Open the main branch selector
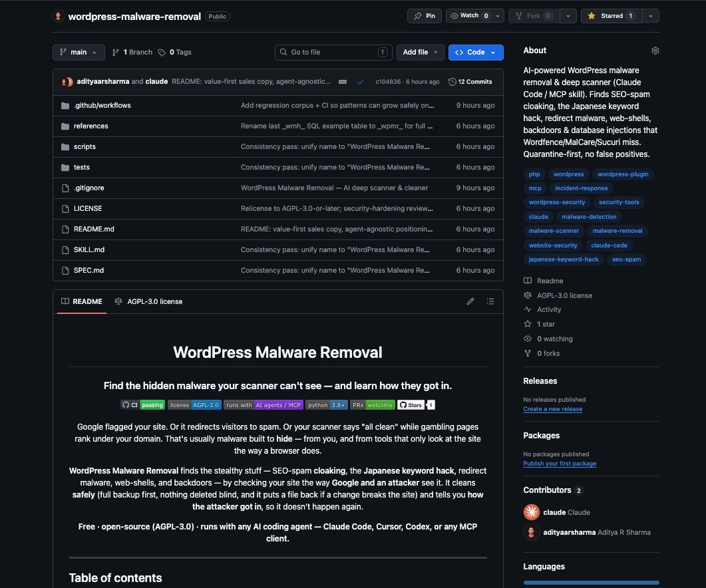 coord(79,53)
